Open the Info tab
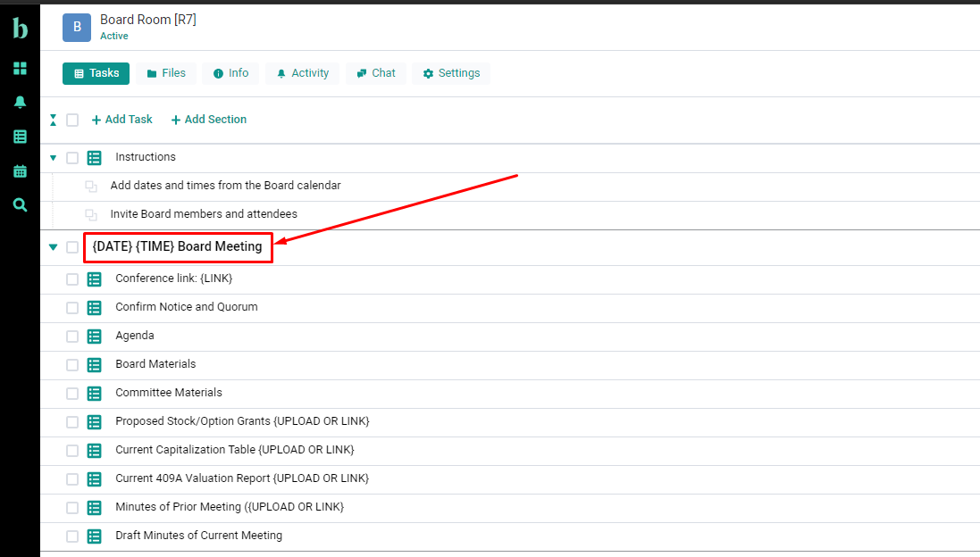 pyautogui.click(x=230, y=73)
